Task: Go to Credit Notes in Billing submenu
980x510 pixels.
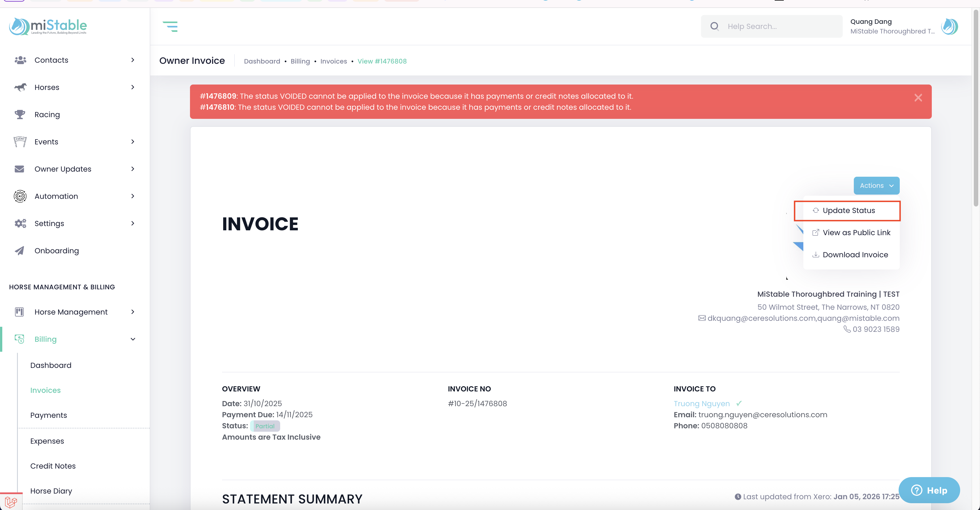Action: 53,466
